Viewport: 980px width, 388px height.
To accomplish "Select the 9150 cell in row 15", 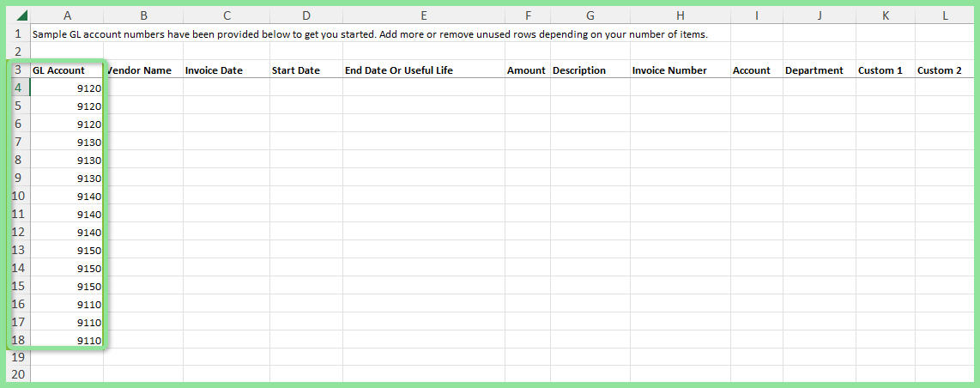I will click(67, 286).
